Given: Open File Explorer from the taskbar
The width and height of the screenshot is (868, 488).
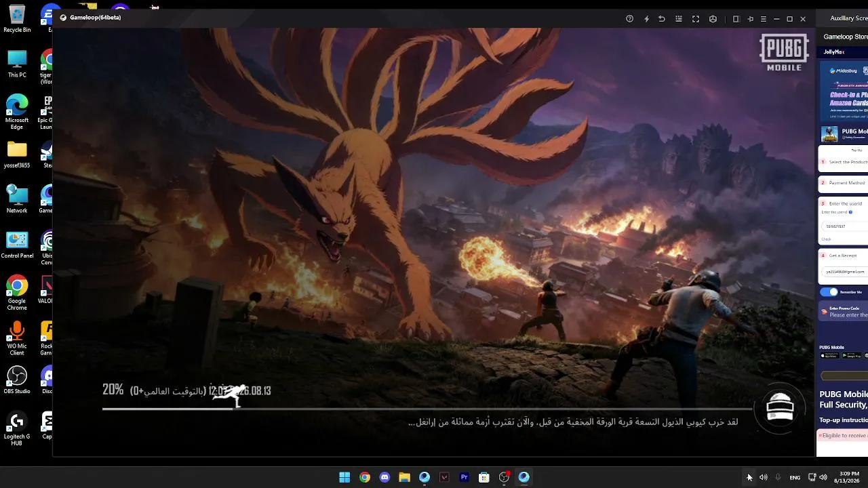Looking at the screenshot, I should pyautogui.click(x=404, y=477).
